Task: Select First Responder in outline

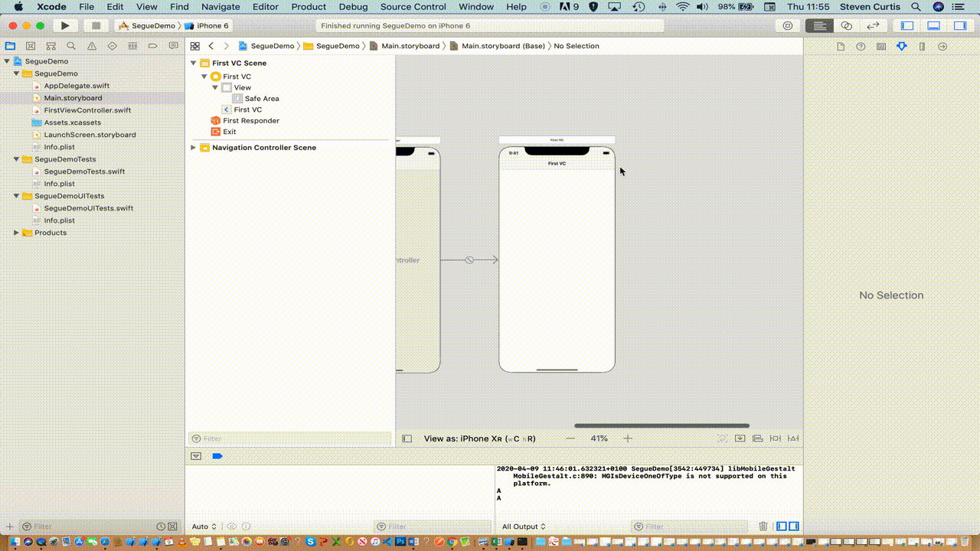Action: [x=251, y=121]
